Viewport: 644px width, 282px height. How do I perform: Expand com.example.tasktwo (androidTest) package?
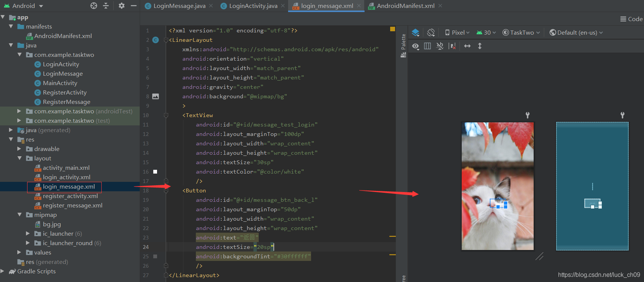19,111
